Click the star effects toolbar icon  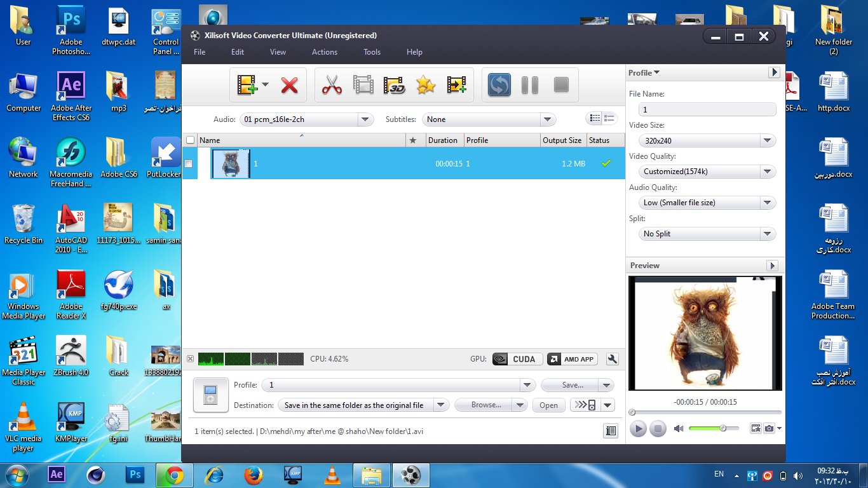point(426,85)
